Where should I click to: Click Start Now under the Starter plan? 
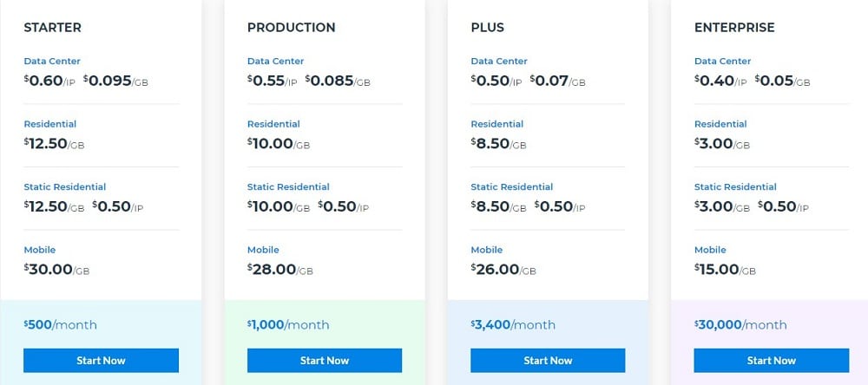[x=101, y=360]
